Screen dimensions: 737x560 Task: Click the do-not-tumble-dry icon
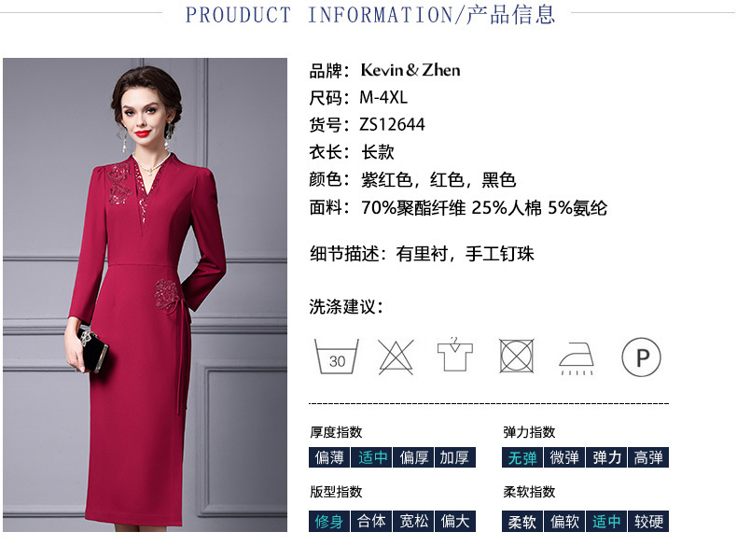coord(517,356)
